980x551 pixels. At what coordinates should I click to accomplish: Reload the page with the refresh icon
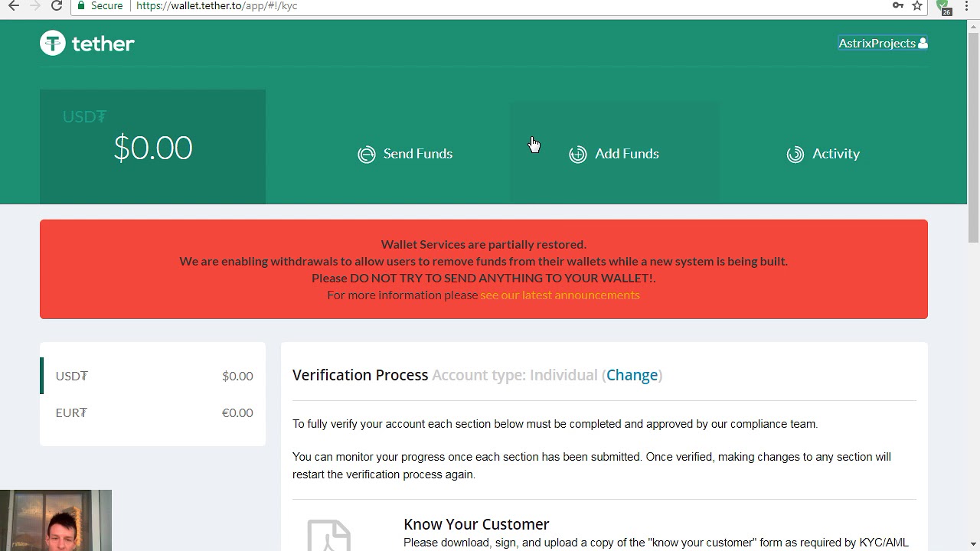57,5
